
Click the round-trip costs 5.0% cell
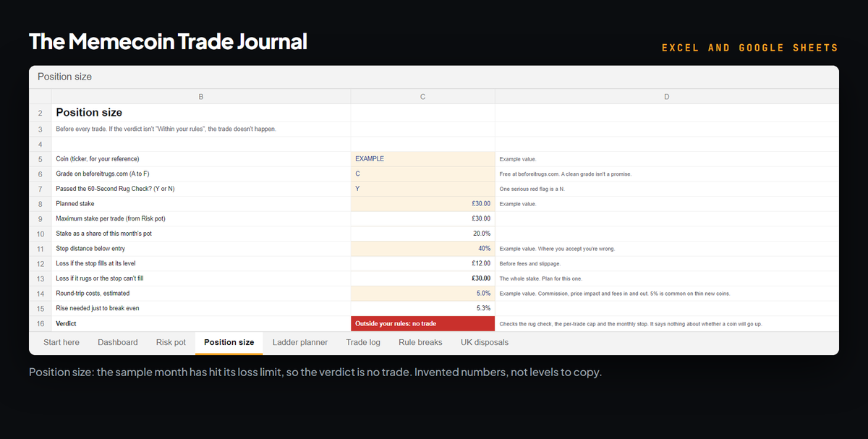click(422, 294)
